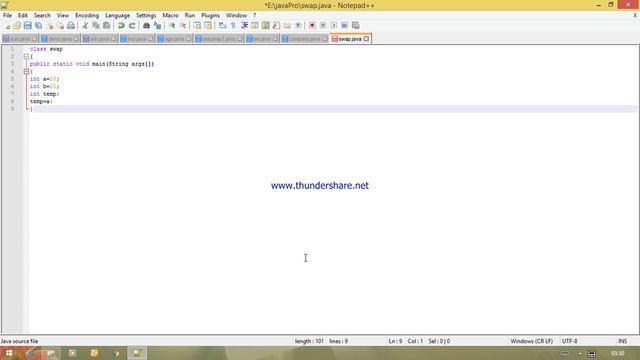Click the Open file toolbar icon

(17, 26)
